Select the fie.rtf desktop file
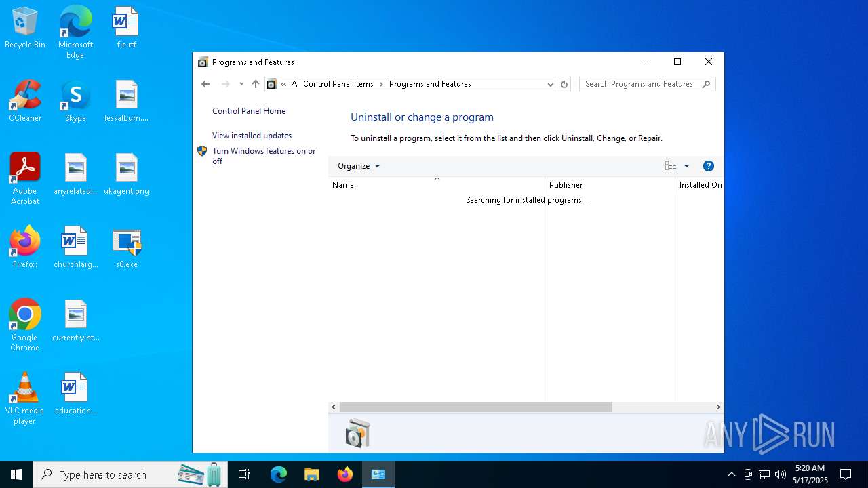This screenshot has height=488, width=868. [126, 28]
